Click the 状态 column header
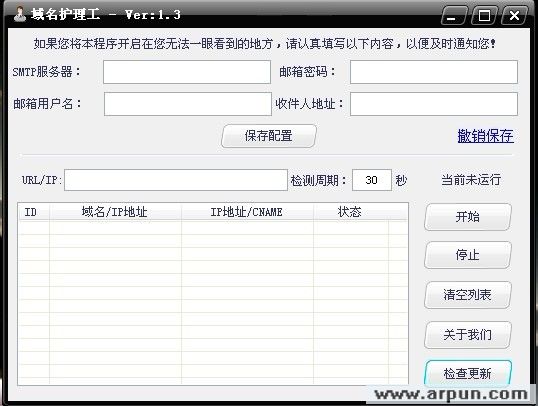 [351, 212]
